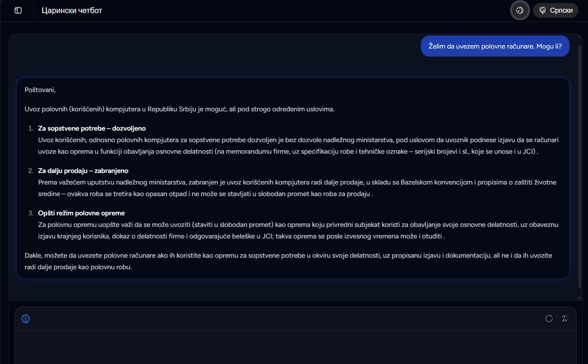588x364 pixels.
Task: Click the clear formatting Tx icon
Action: click(x=565, y=319)
